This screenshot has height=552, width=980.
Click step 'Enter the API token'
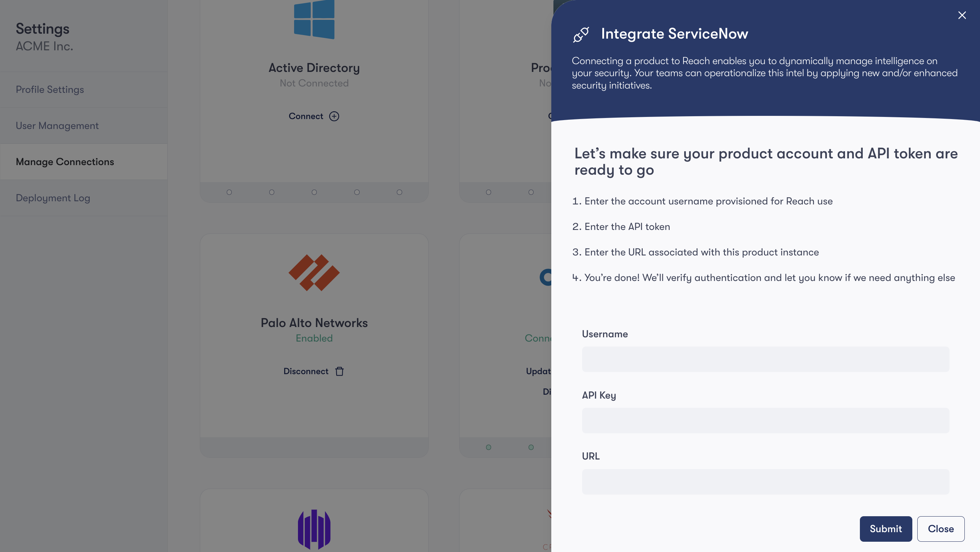coord(627,227)
